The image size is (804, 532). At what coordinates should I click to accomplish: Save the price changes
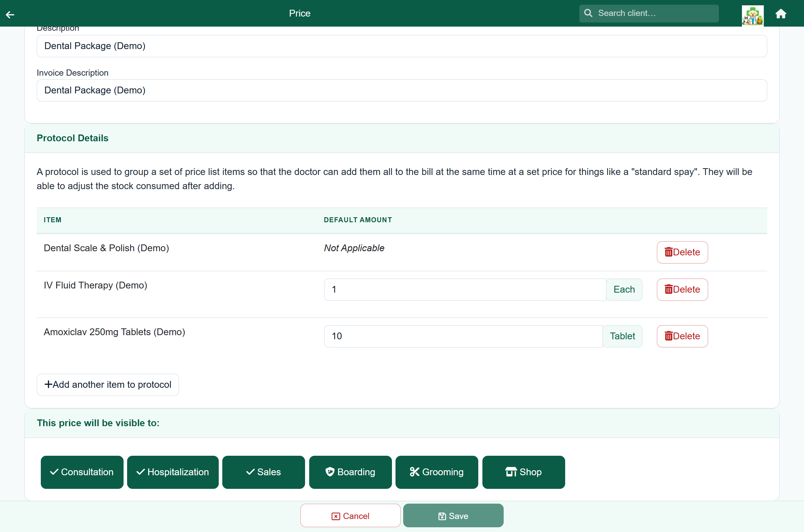click(x=453, y=516)
